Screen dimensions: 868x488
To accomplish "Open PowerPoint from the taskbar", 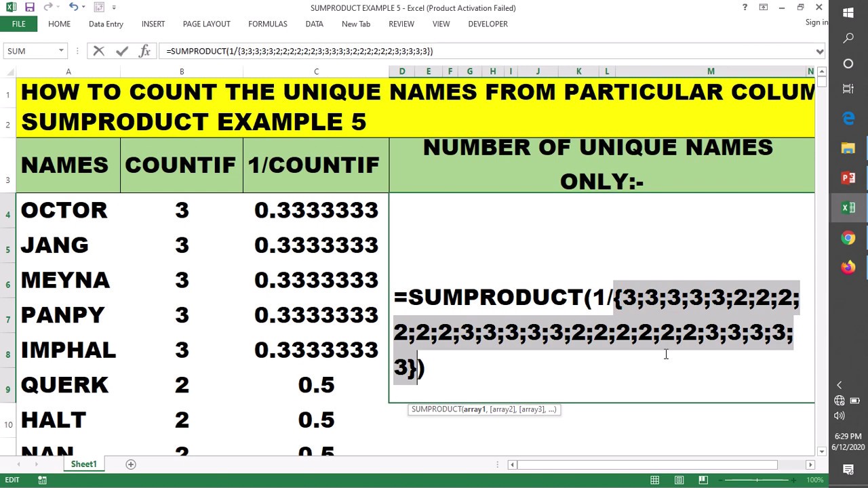I will point(848,178).
